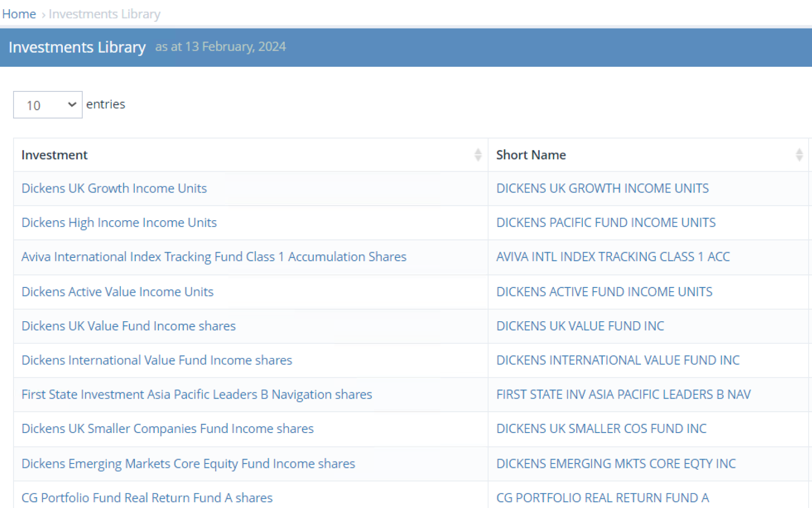Image resolution: width=812 pixels, height=508 pixels.
Task: Select CG Portfolio Fund Real Return Fund
Action: click(147, 498)
